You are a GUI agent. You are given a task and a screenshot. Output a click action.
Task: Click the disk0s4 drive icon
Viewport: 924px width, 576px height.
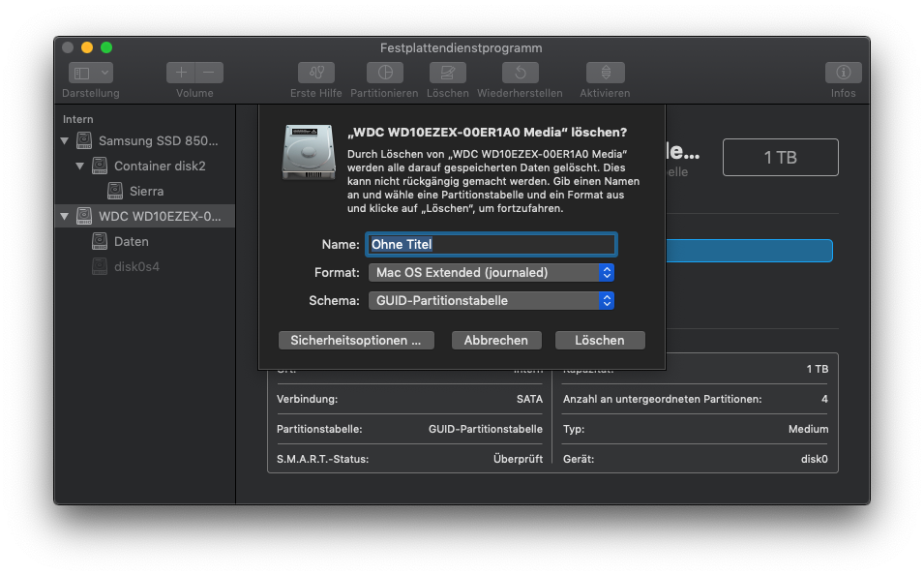click(x=100, y=266)
